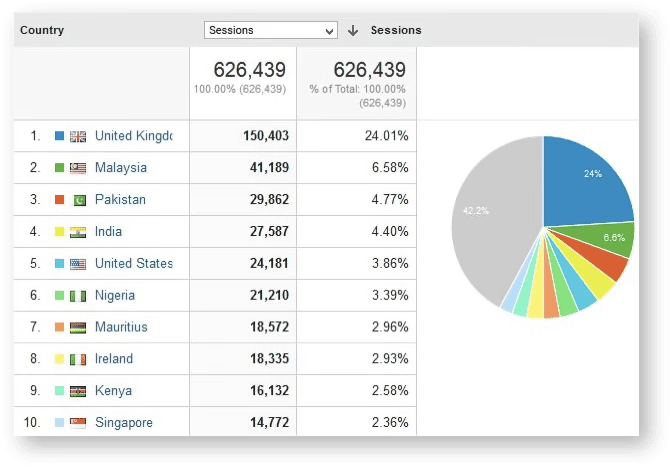Click the Nigeria flag icon
Image resolution: width=670 pixels, height=467 pixels.
(78, 296)
